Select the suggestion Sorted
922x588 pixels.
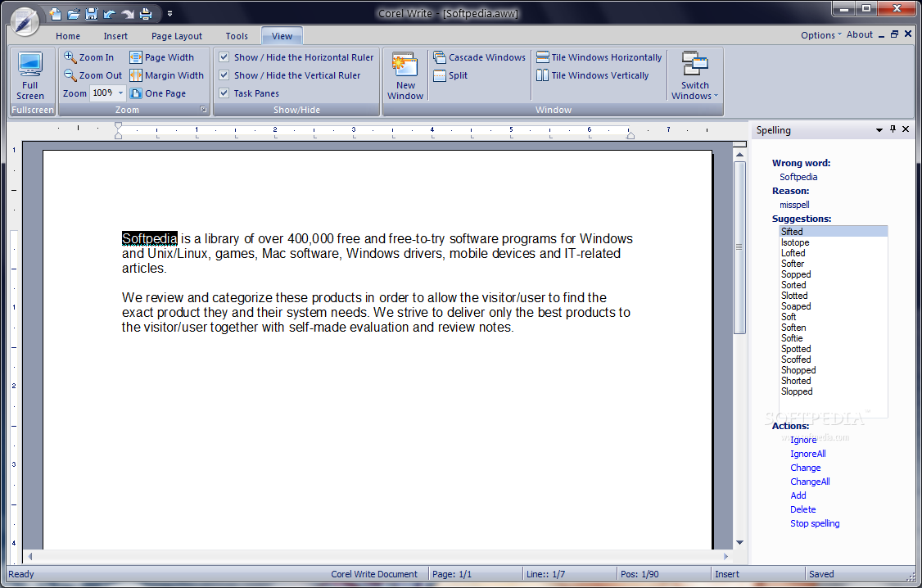click(x=834, y=285)
